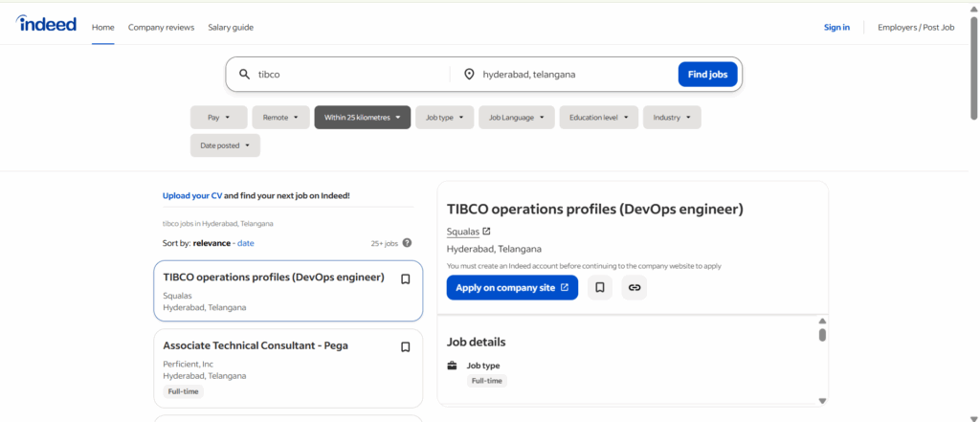Screen dimensions: 980x422
Task: Open Squalas company external link icon
Action: [x=487, y=232]
